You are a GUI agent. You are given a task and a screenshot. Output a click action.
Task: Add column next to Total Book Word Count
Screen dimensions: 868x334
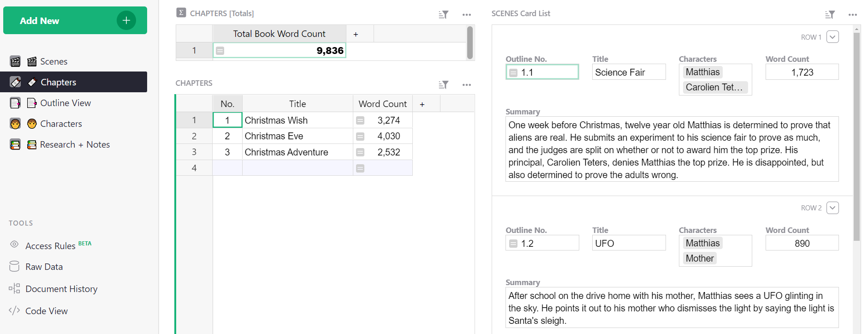(x=356, y=34)
